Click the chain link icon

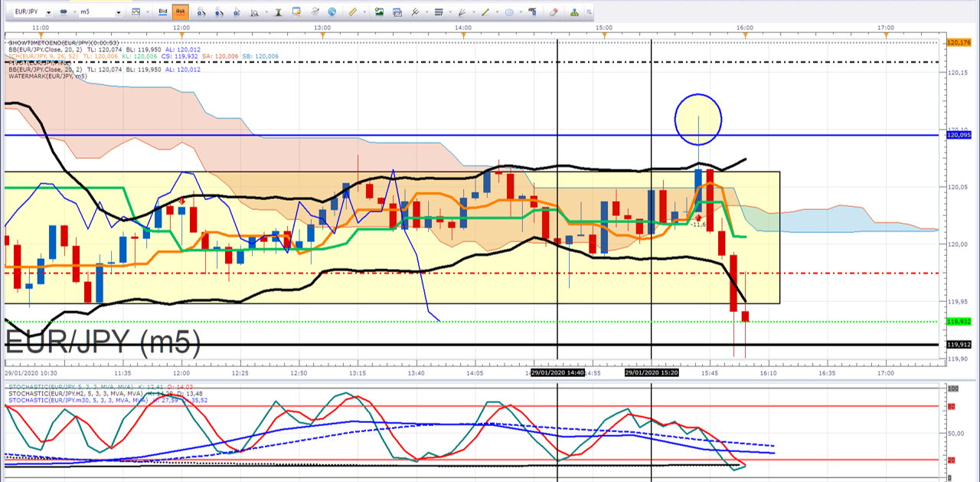tap(64, 11)
